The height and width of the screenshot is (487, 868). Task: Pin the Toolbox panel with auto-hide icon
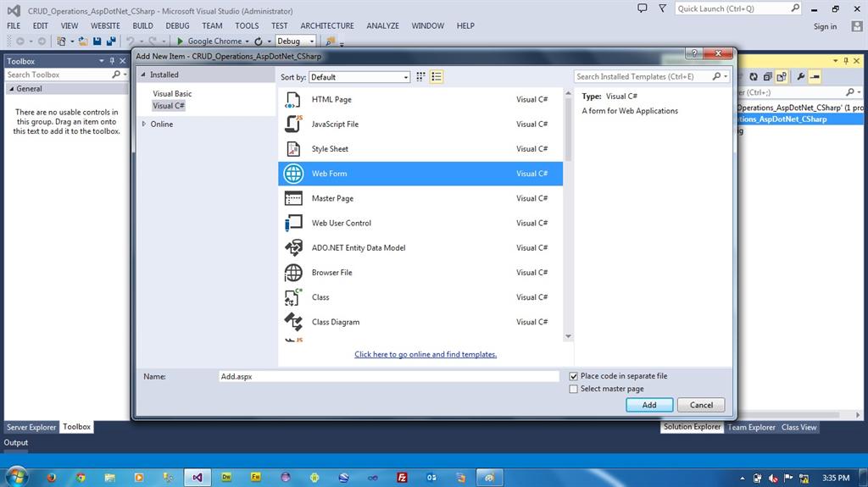point(112,61)
